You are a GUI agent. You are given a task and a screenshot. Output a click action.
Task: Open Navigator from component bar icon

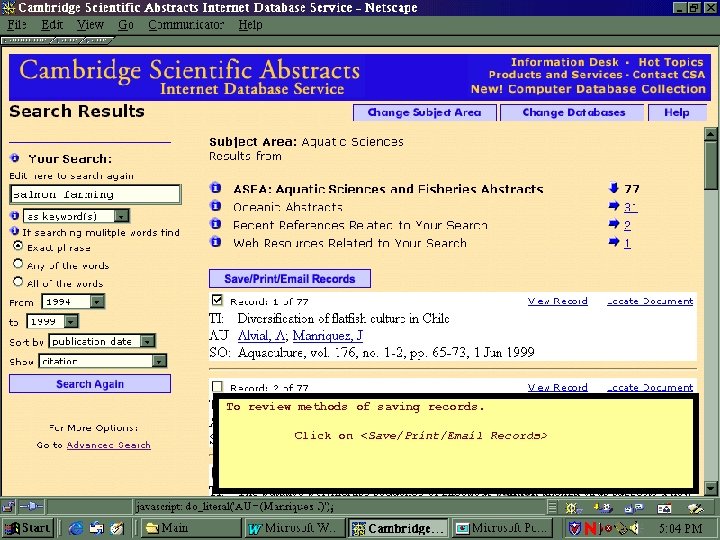point(572,507)
